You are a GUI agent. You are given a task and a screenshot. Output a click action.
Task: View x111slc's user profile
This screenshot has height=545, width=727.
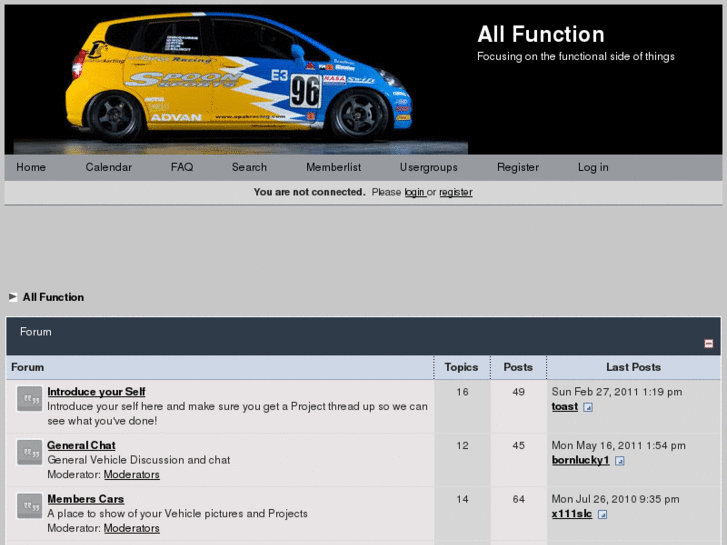point(572,514)
